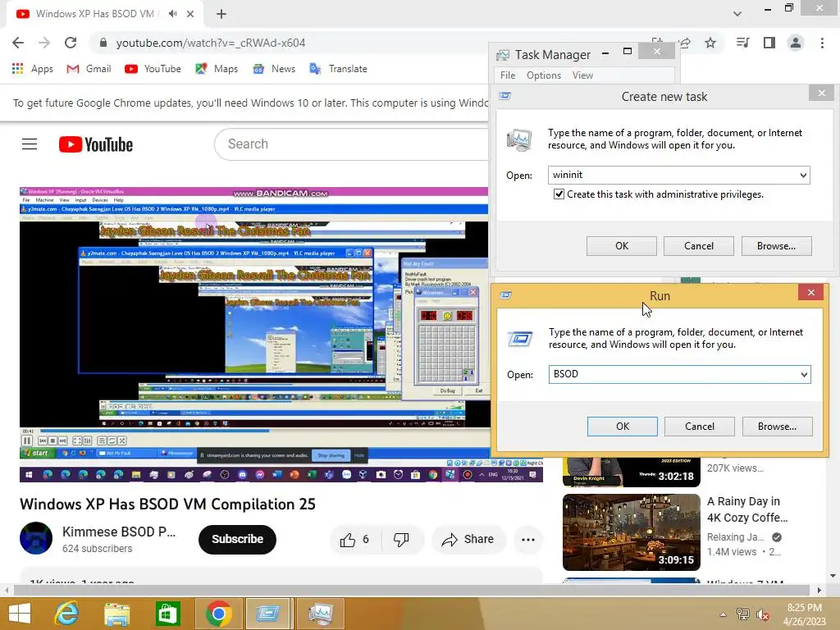The width and height of the screenshot is (840, 630).
Task: Open YouTube hamburger guide menu
Action: [30, 144]
